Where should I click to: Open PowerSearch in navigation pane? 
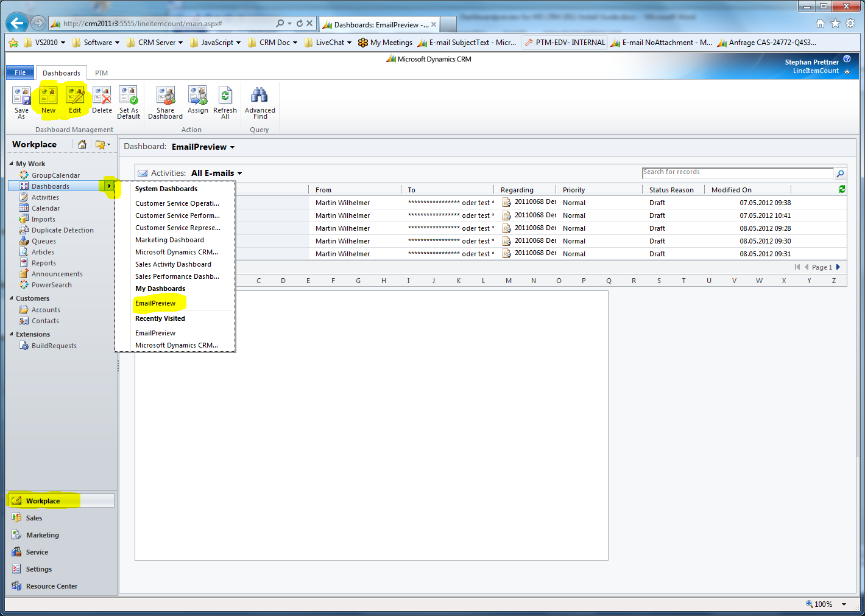click(x=51, y=285)
